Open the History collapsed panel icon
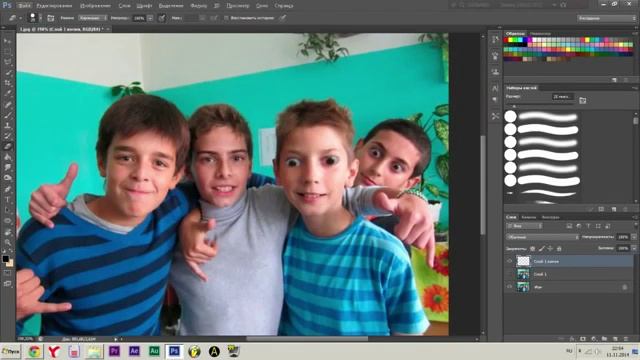Image resolution: width=640 pixels, height=360 pixels. 495,40
